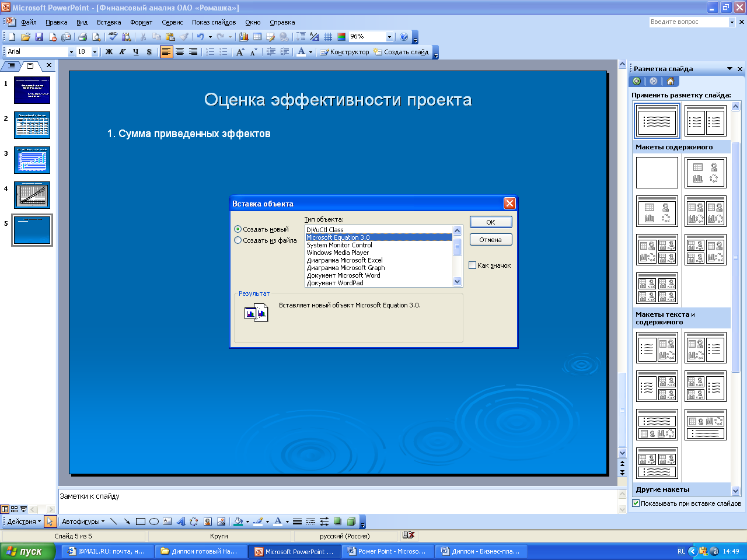
Task: Click the Open folder icon in toolbar
Action: [26, 37]
